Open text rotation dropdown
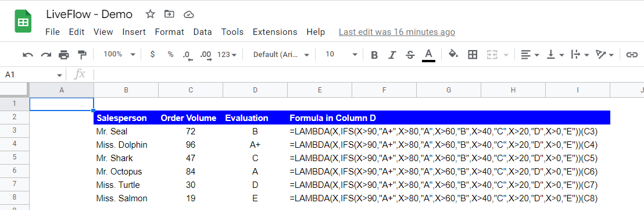This screenshot has width=644, height=210. [605, 55]
